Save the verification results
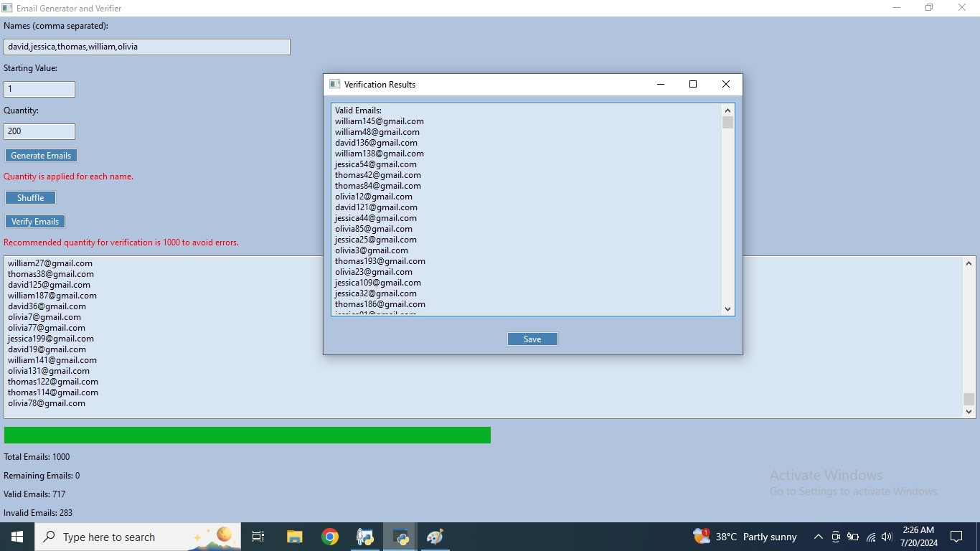 coord(532,339)
